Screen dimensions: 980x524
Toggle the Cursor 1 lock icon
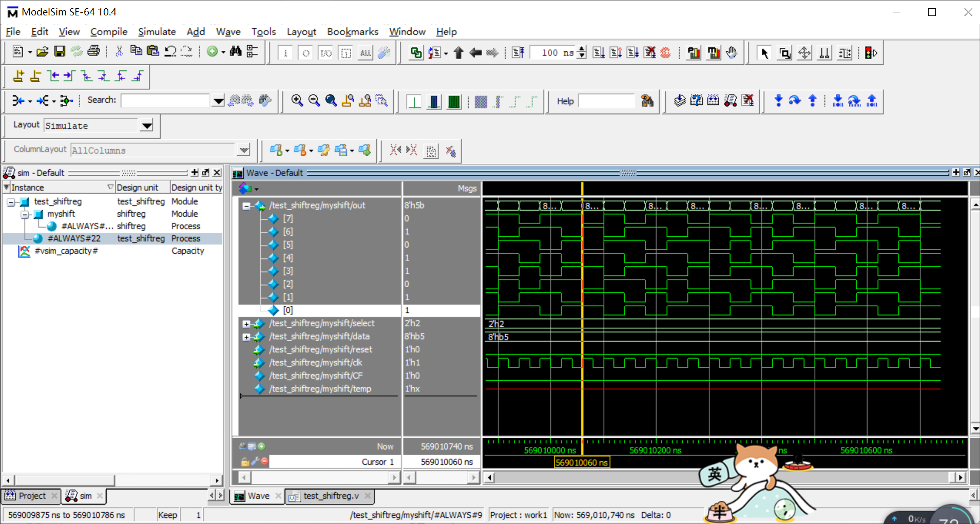245,462
